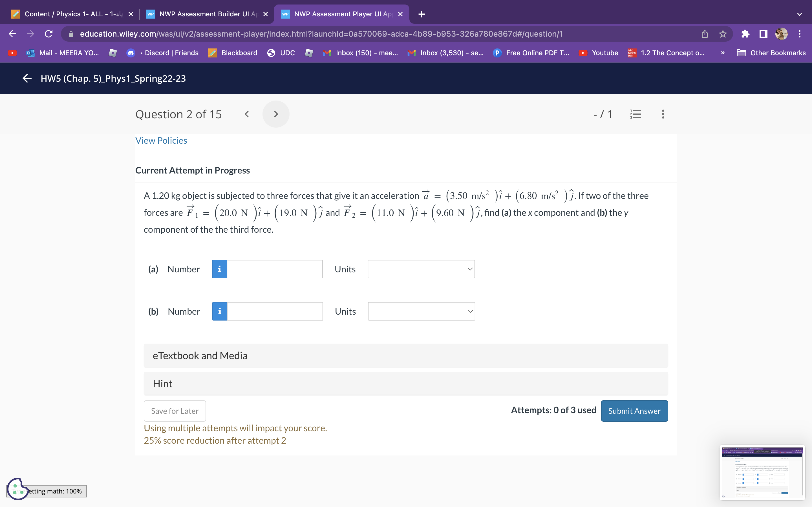Click the info icon for part (a)
812x507 pixels.
coord(219,269)
